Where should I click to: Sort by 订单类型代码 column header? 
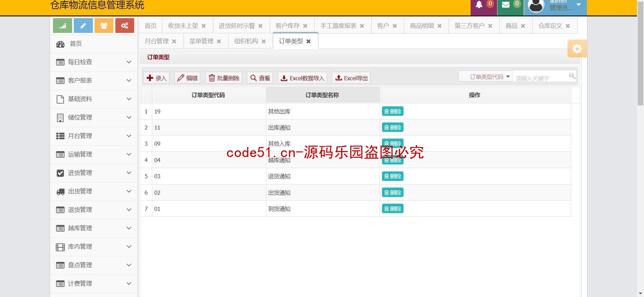coord(209,95)
